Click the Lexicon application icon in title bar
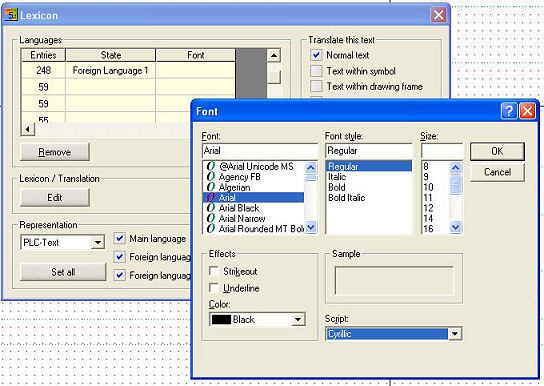The height and width of the screenshot is (386, 544). 11,15
